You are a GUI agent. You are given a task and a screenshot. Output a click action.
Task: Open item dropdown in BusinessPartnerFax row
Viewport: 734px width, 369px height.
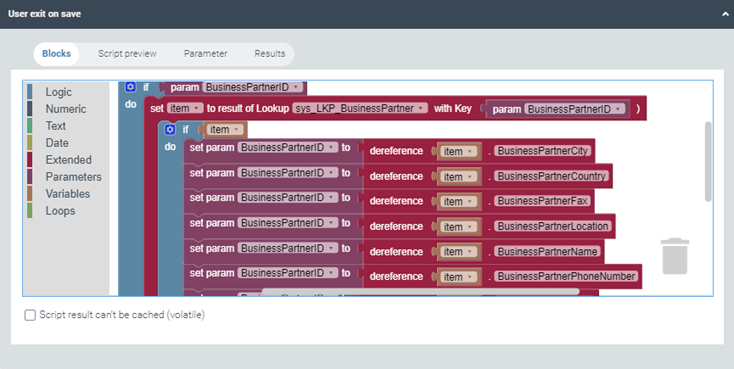pyautogui.click(x=458, y=201)
